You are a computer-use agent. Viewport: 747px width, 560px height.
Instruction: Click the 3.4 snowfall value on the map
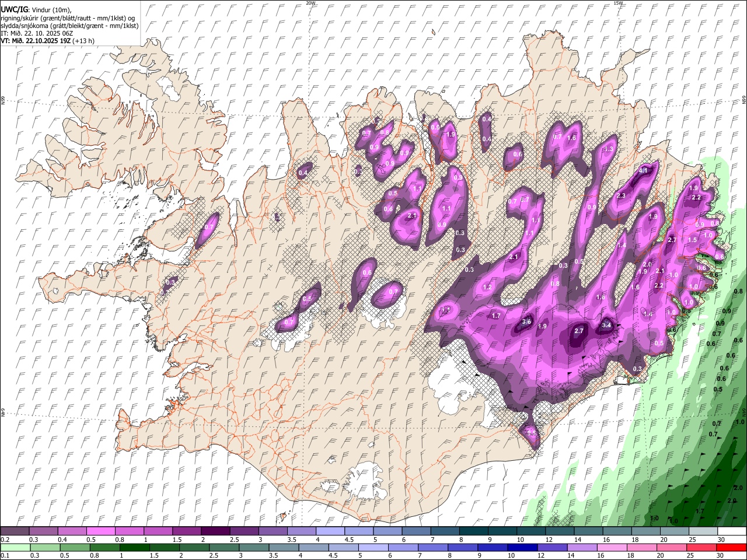pos(606,325)
